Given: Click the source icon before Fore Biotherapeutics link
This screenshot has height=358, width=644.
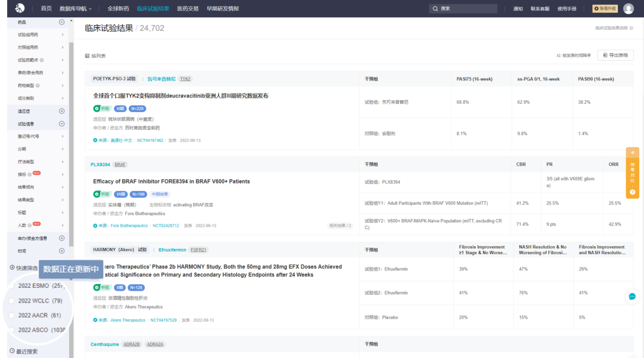Looking at the screenshot, I should click(95, 226).
